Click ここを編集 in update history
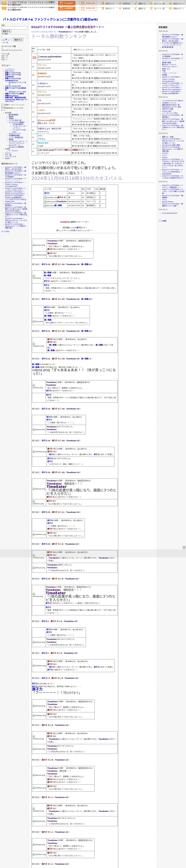The height and width of the screenshot is (868, 186). (x=162, y=221)
